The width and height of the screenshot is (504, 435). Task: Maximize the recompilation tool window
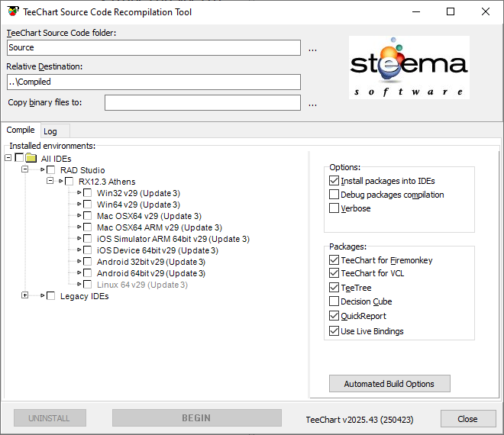point(451,12)
